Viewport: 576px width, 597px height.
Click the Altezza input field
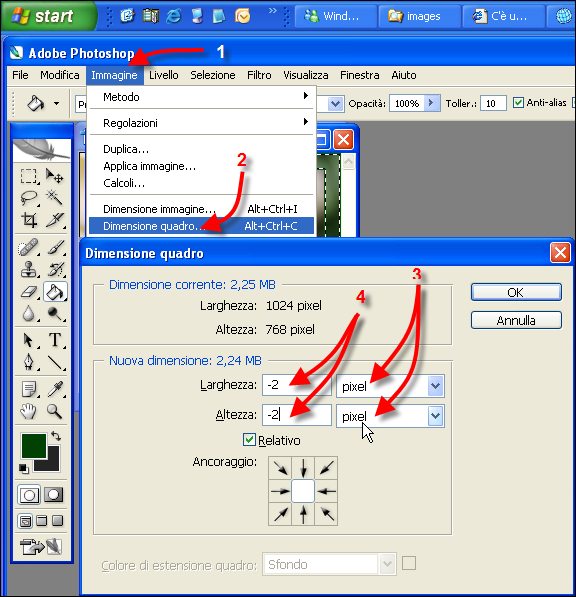click(x=296, y=415)
